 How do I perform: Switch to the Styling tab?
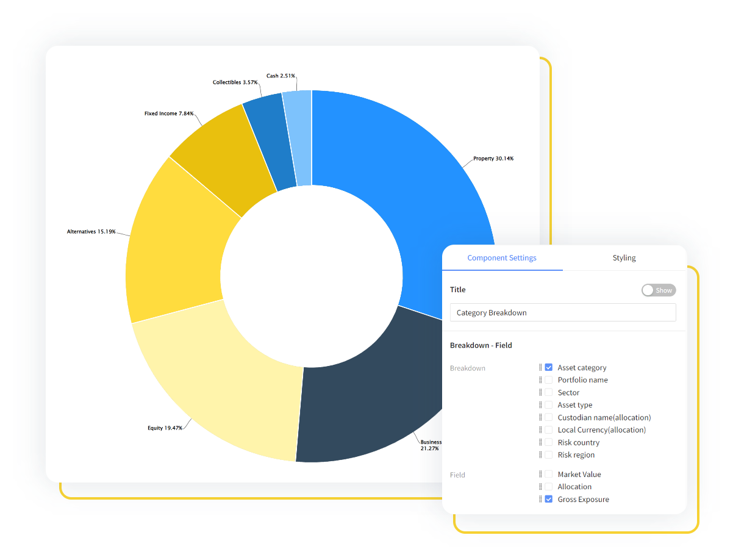[624, 257]
